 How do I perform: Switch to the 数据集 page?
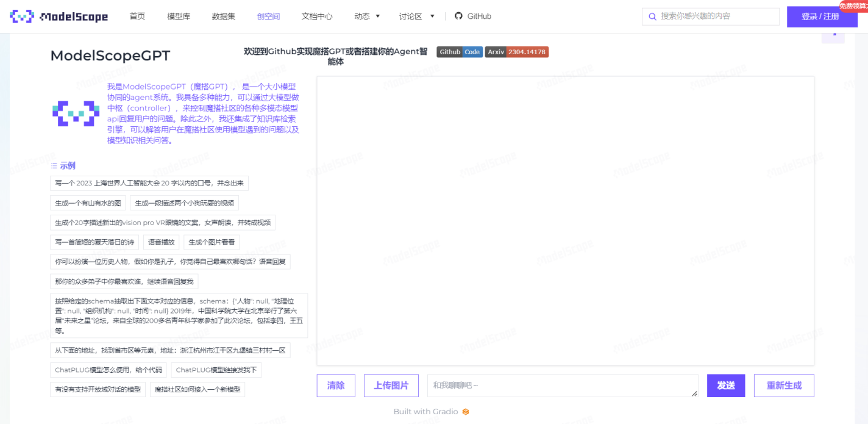[224, 16]
